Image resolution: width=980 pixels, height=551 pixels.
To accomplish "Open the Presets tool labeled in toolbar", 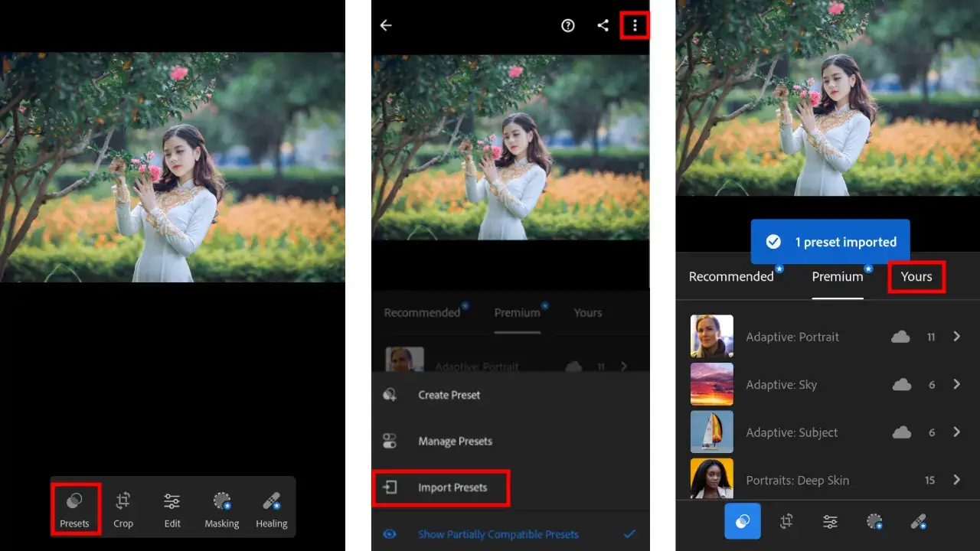I will click(75, 508).
